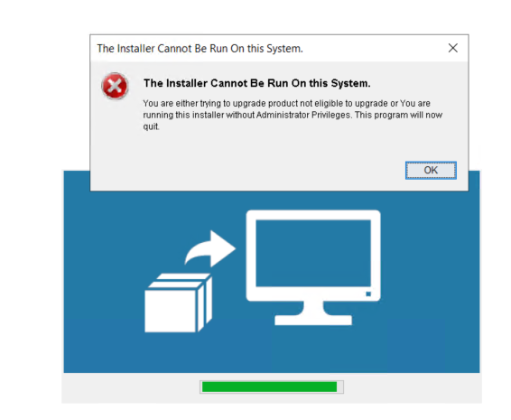This screenshot has width=511, height=420.
Task: Click the dialog title bar text
Action: [200, 49]
